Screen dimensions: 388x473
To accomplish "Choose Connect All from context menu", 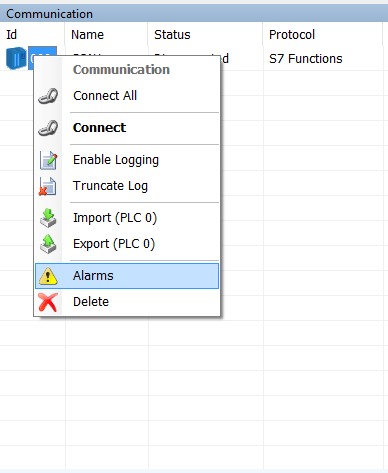I will coord(127,96).
